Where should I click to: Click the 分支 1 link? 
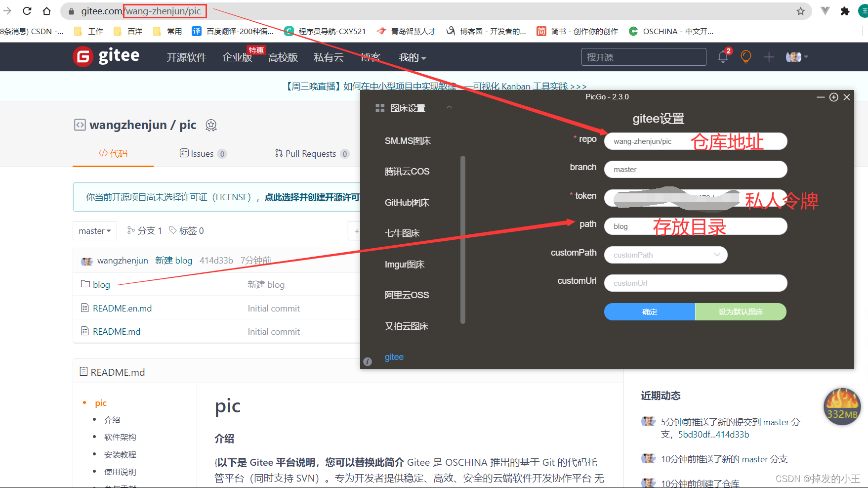(x=145, y=230)
